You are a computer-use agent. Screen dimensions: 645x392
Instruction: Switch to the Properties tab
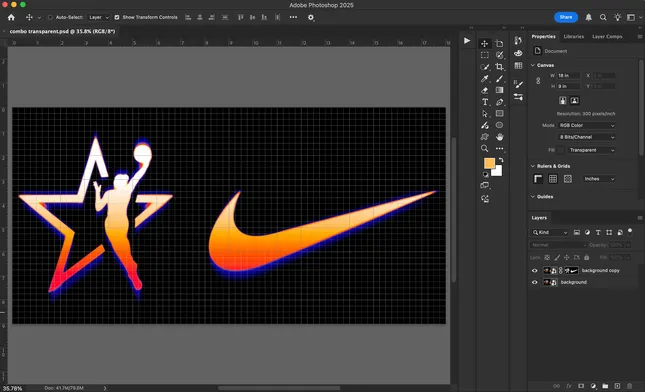[543, 37]
